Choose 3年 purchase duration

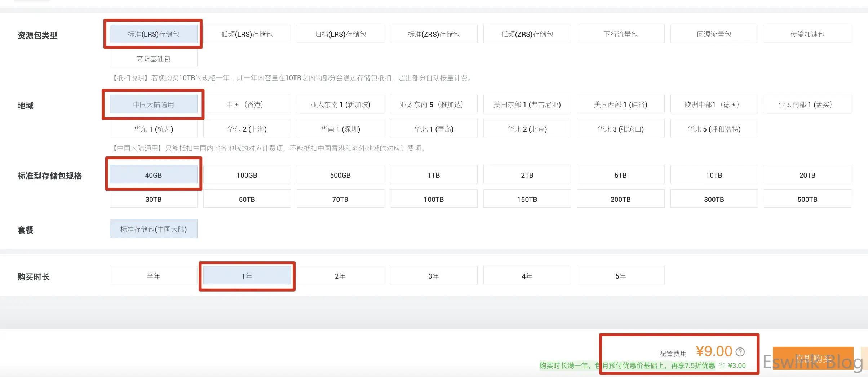[x=434, y=276]
